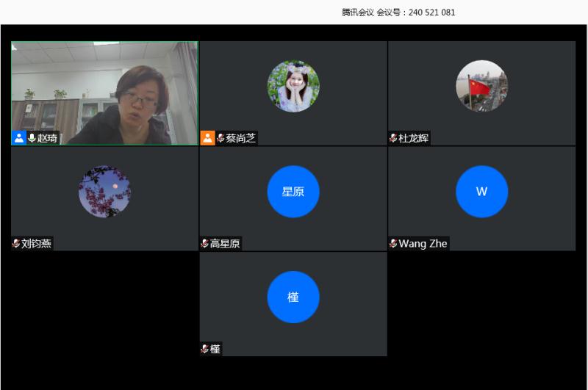Viewport: 588px width, 390px height.
Task: Click the name label 赵琦
Action: click(47, 138)
